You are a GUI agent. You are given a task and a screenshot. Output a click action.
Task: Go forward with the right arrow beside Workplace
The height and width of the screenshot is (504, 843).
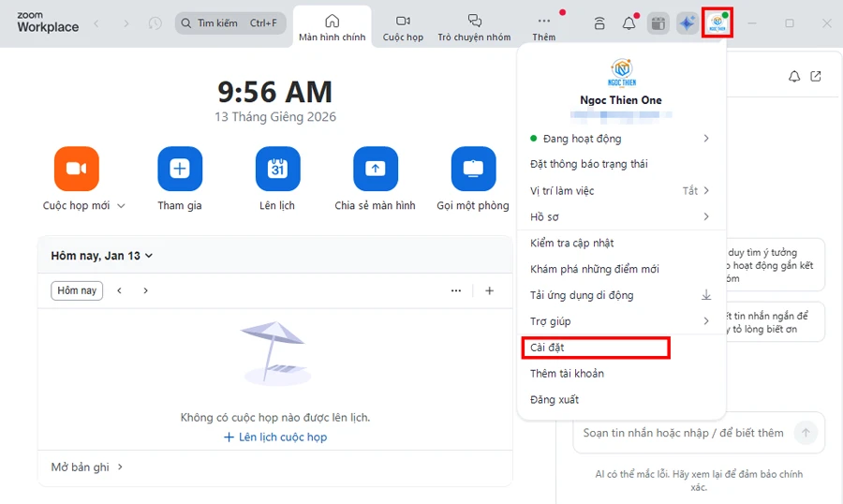[126, 23]
